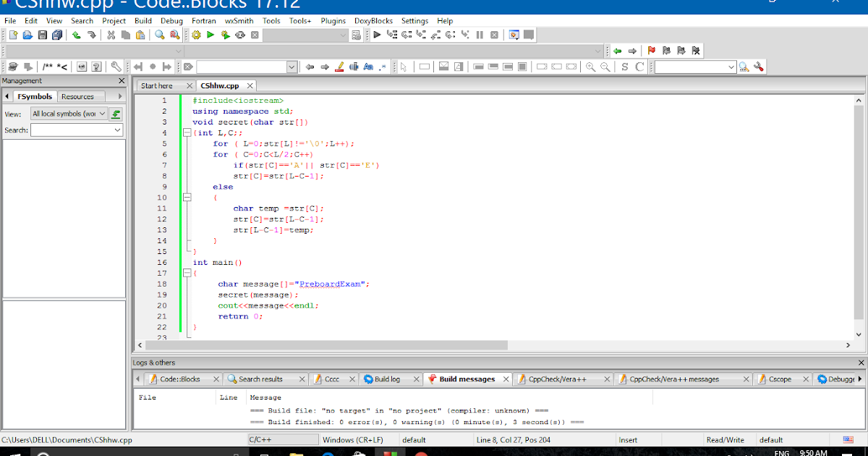Clear all bookmarks with the flag-X icon

tap(695, 50)
